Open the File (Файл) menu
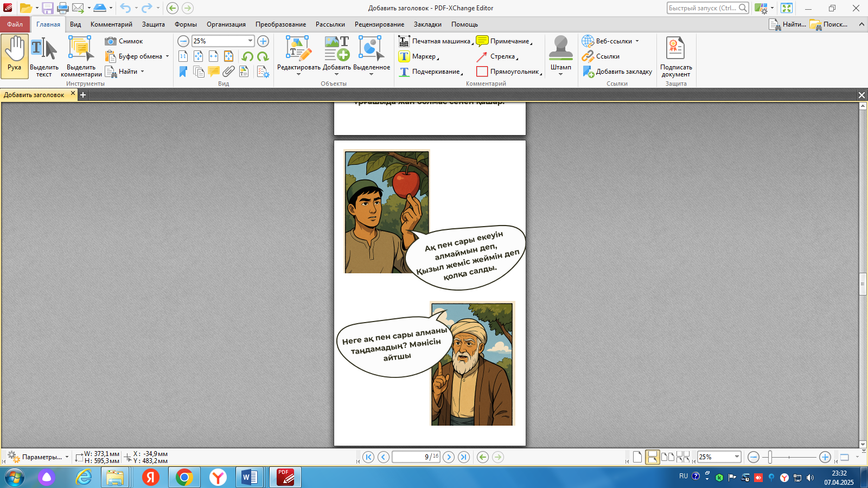 tap(15, 24)
